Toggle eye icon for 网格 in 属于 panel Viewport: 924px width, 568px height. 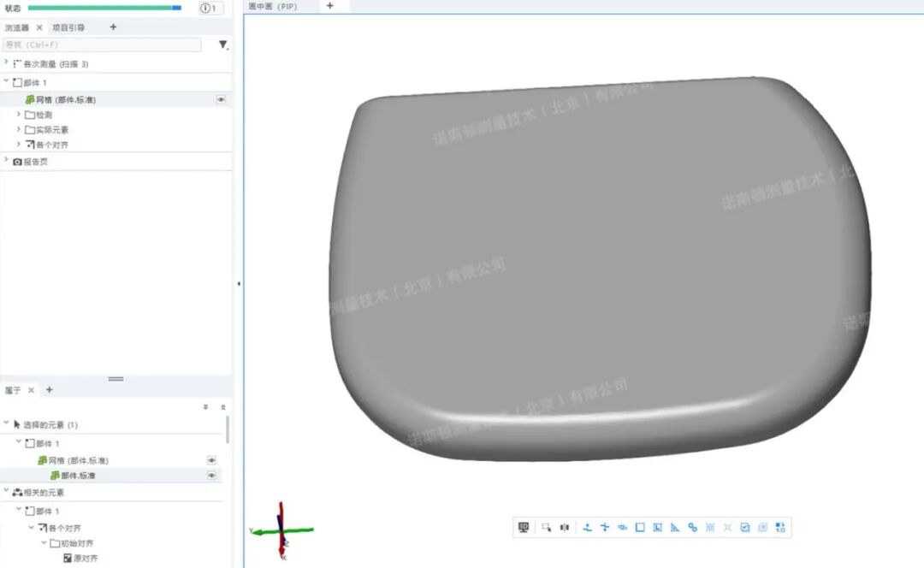[x=211, y=460]
